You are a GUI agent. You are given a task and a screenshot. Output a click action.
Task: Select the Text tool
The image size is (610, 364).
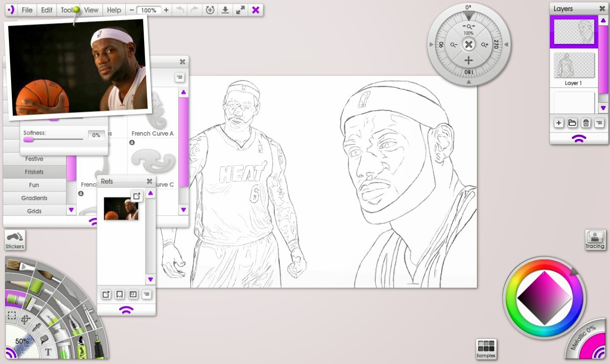pos(48,351)
